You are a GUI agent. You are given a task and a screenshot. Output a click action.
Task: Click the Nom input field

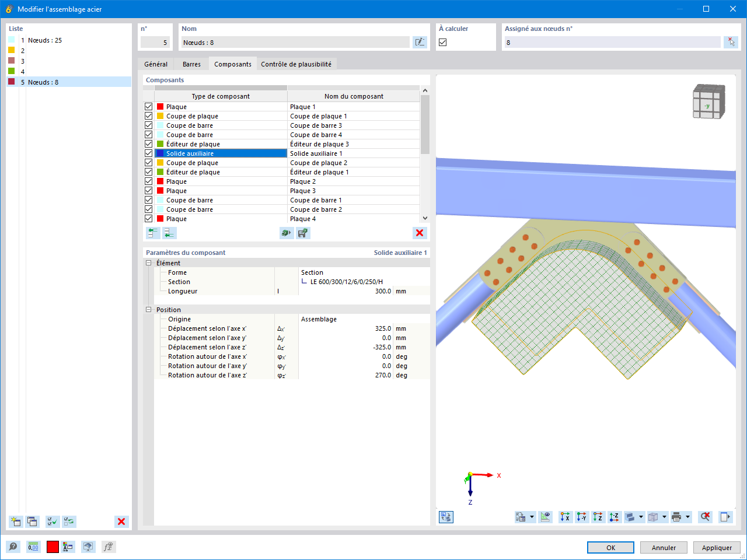coord(295,43)
